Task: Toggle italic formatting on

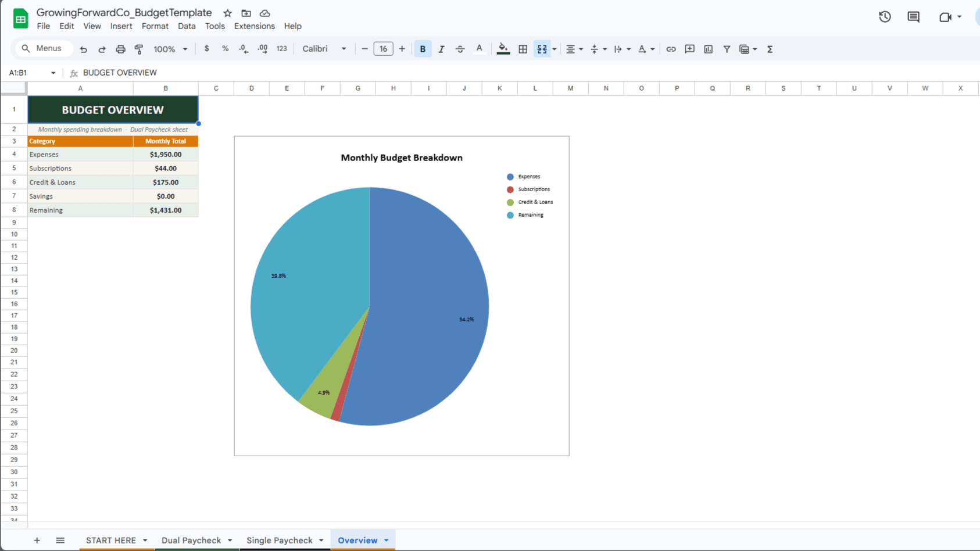Action: click(x=441, y=49)
